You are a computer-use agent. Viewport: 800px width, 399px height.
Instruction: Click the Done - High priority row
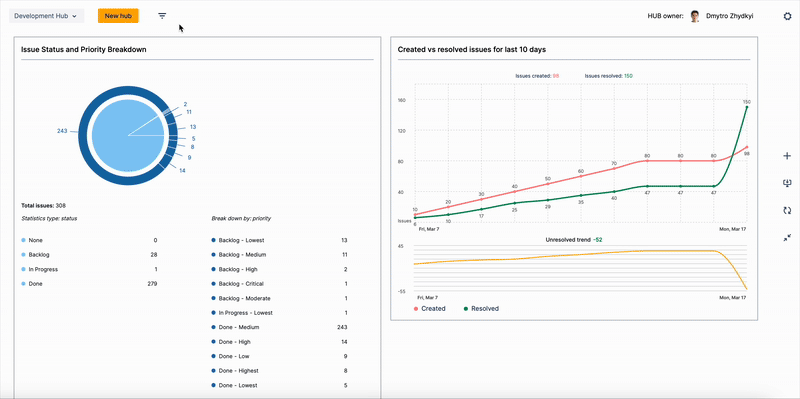[280, 342]
